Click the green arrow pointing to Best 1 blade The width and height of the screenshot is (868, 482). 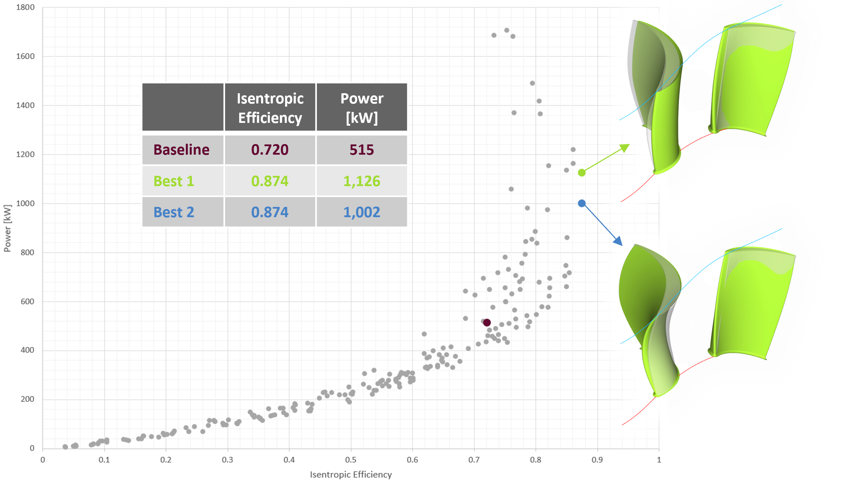[606, 158]
